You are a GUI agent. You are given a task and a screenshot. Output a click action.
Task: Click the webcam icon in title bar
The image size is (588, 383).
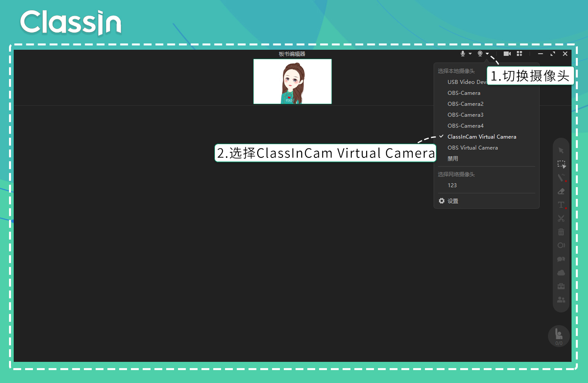tap(480, 54)
